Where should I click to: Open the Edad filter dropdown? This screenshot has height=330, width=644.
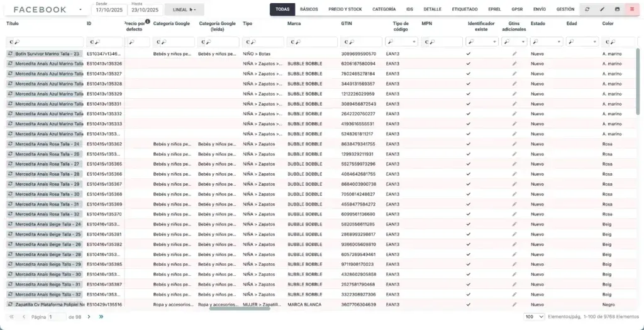click(x=595, y=42)
